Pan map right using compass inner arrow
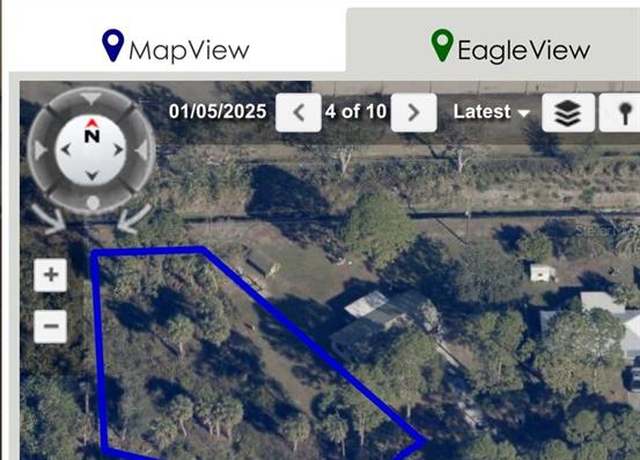This screenshot has width=640, height=460. click(x=118, y=150)
